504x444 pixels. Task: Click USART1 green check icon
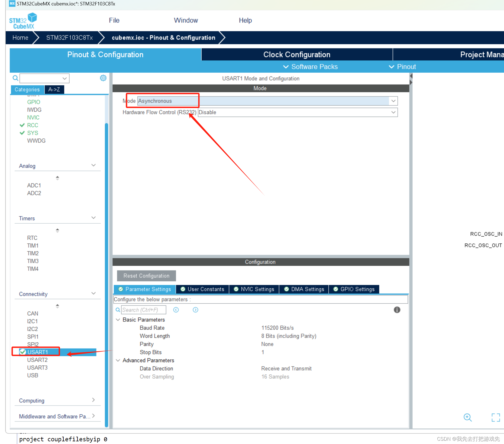[x=23, y=352]
